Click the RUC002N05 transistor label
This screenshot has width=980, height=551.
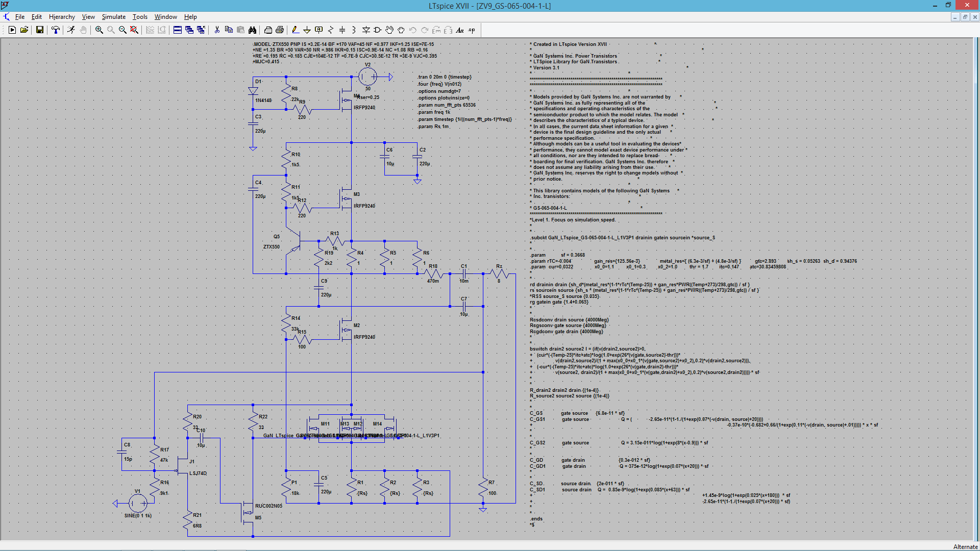tap(269, 506)
